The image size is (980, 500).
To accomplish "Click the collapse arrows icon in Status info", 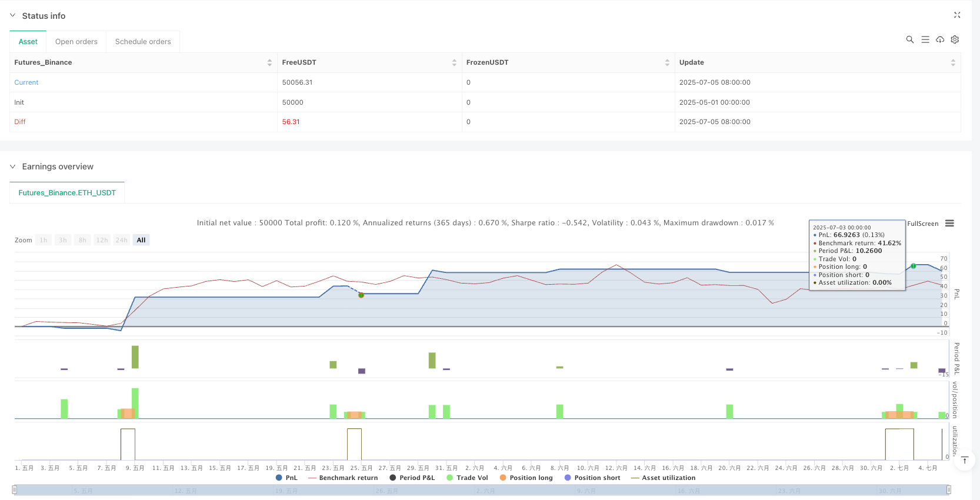I will [x=957, y=15].
